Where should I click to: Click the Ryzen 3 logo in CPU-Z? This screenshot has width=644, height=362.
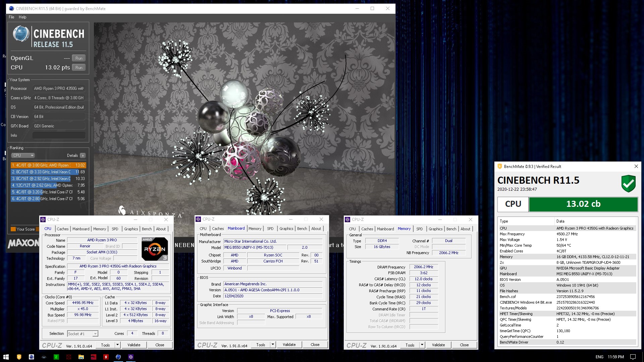(155, 249)
